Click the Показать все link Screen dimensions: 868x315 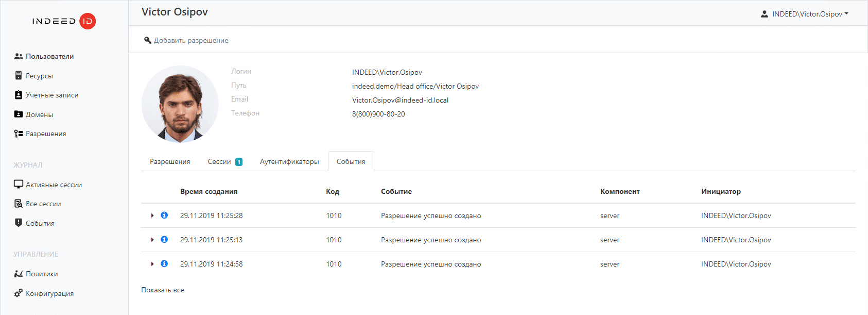coord(163,290)
